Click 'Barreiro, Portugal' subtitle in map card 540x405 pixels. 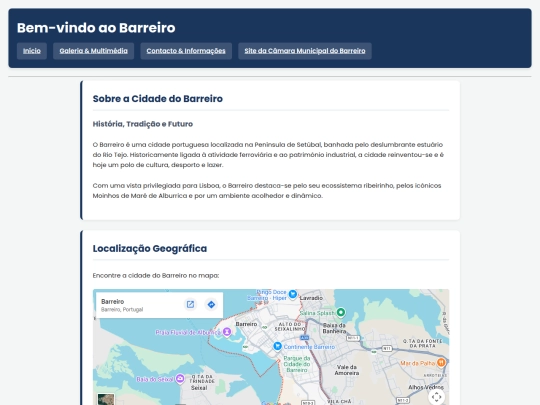point(122,310)
